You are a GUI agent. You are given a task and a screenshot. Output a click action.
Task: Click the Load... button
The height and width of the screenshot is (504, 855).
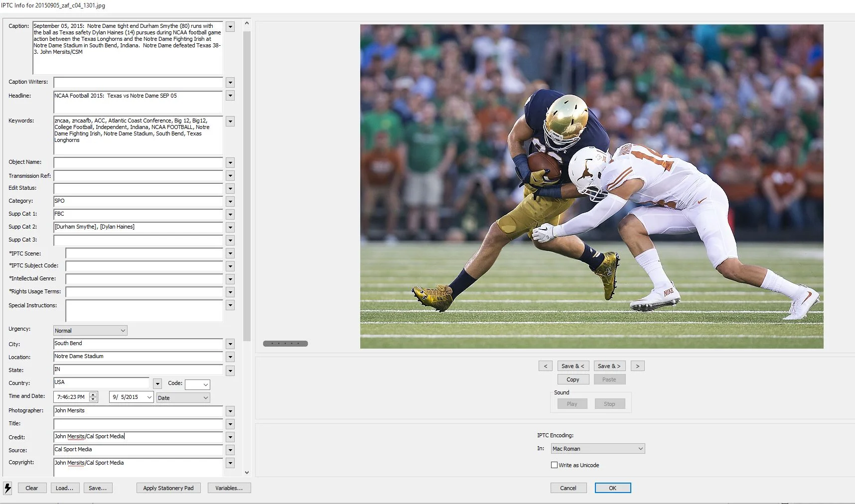[x=64, y=488]
